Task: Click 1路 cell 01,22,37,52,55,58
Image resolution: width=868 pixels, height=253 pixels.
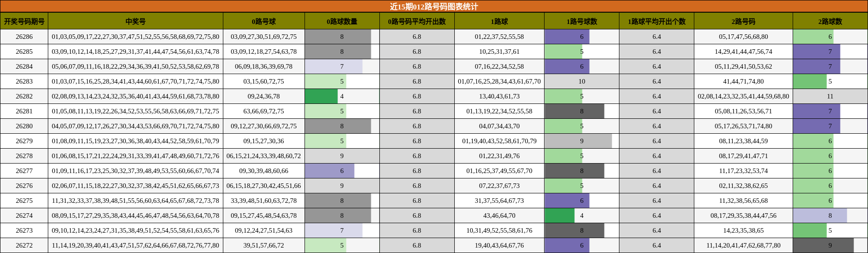Action: click(x=499, y=37)
